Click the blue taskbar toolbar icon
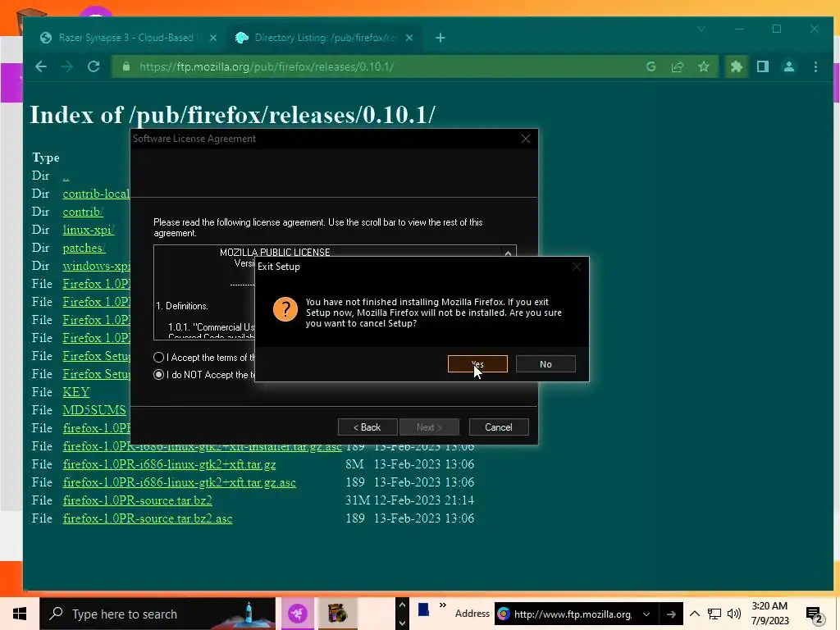840x630 pixels. coord(424,610)
